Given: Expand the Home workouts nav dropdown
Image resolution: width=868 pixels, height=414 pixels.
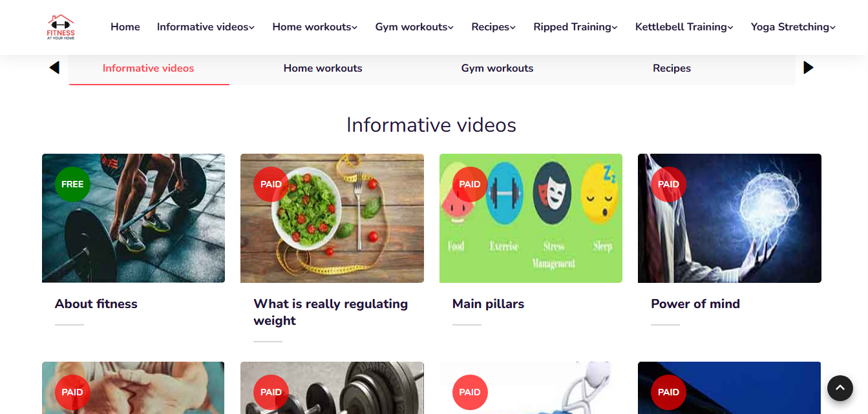Looking at the screenshot, I should (x=315, y=27).
